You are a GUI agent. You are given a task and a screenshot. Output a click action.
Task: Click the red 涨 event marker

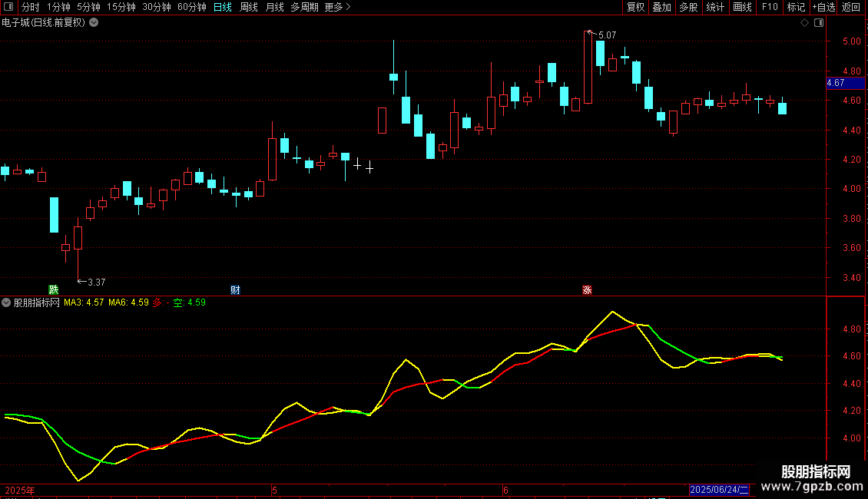coord(588,290)
